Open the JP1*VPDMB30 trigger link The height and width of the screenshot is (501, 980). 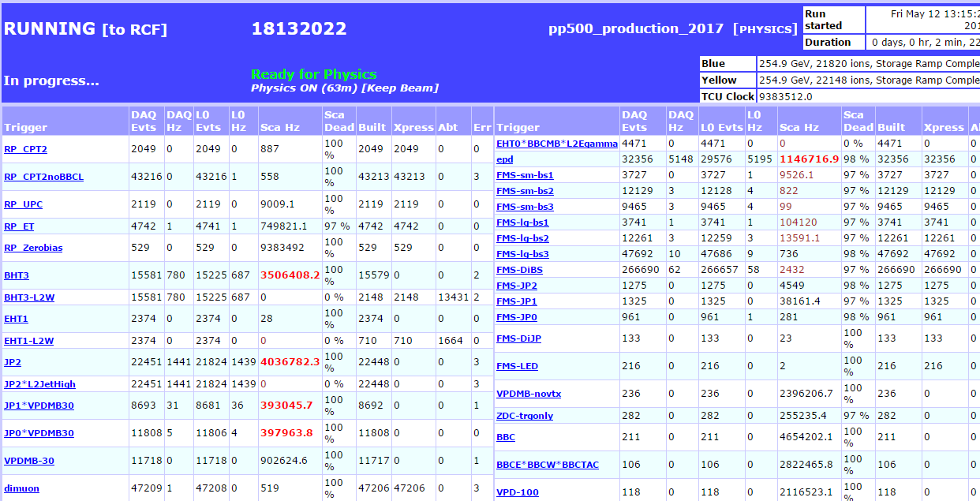tap(39, 406)
